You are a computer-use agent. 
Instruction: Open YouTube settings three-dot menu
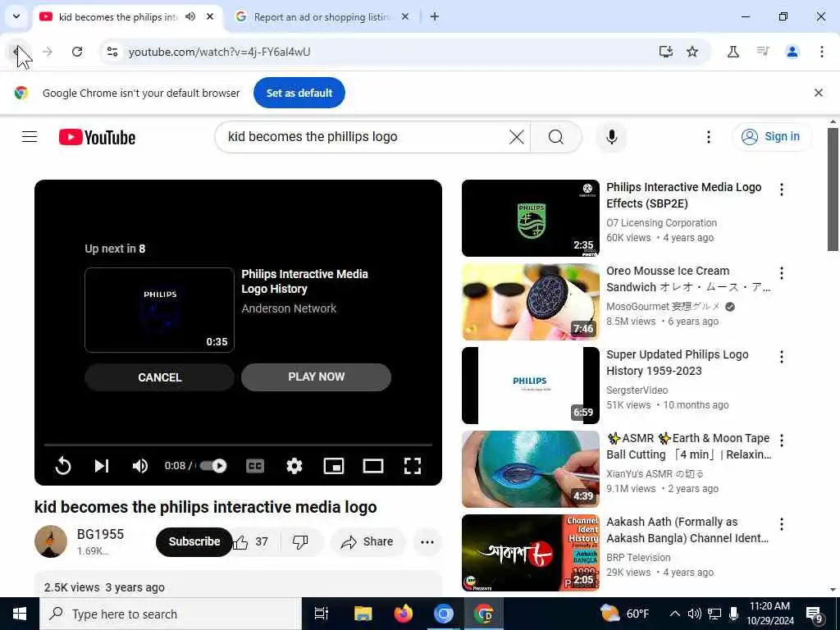pos(708,137)
